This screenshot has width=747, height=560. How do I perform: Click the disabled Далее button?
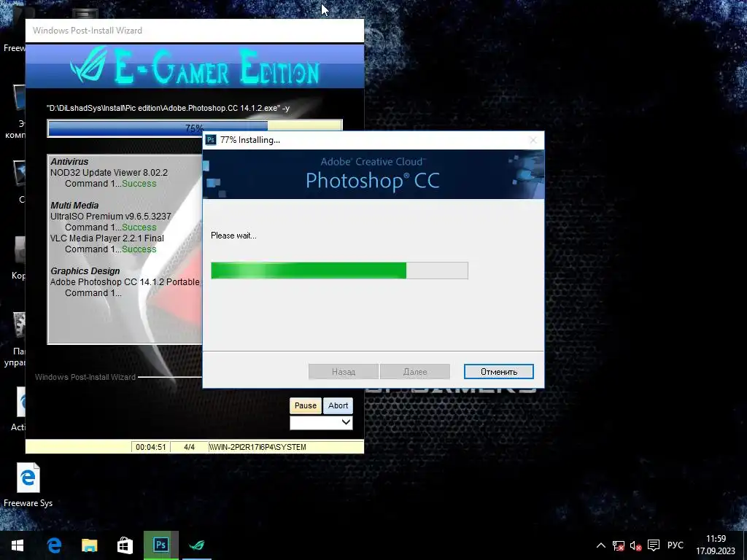tap(415, 371)
